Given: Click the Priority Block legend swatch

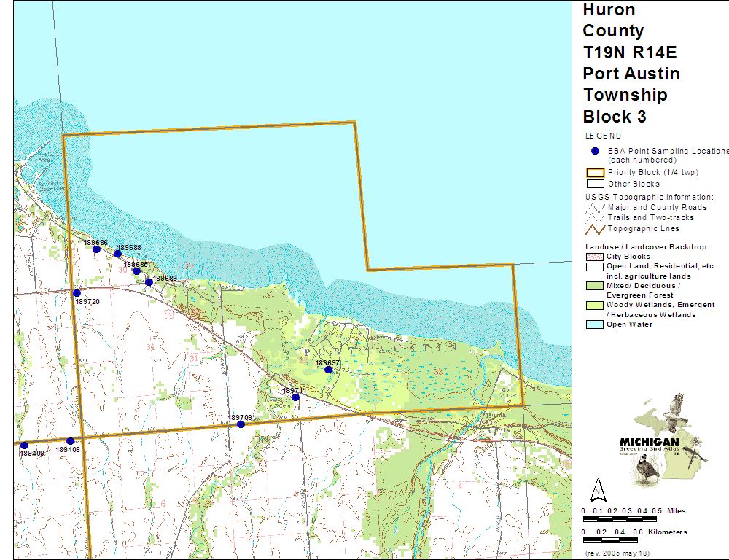Looking at the screenshot, I should coord(594,173).
